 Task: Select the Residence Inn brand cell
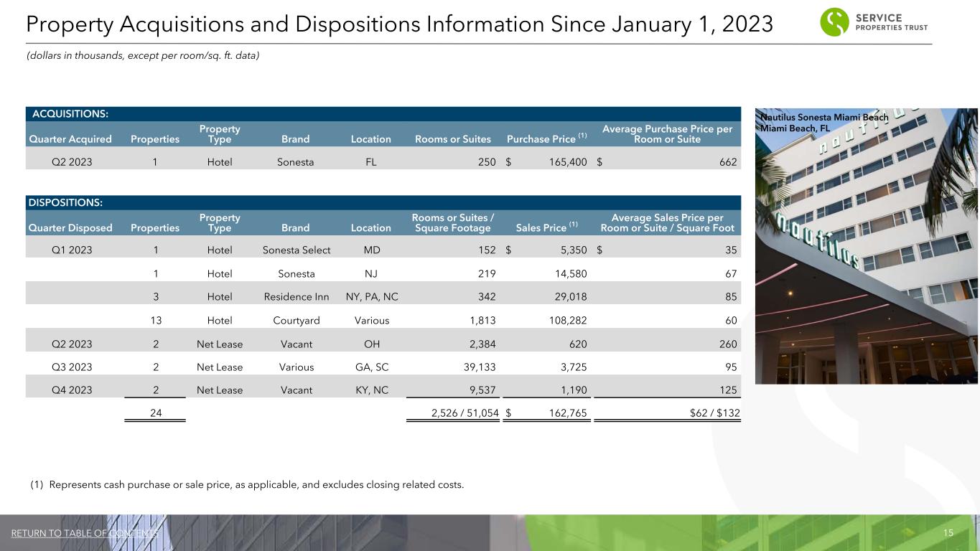295,295
